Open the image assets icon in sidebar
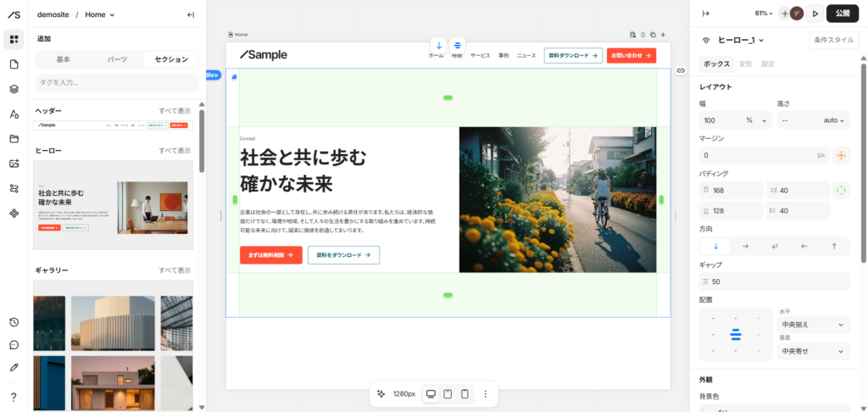 14,164
